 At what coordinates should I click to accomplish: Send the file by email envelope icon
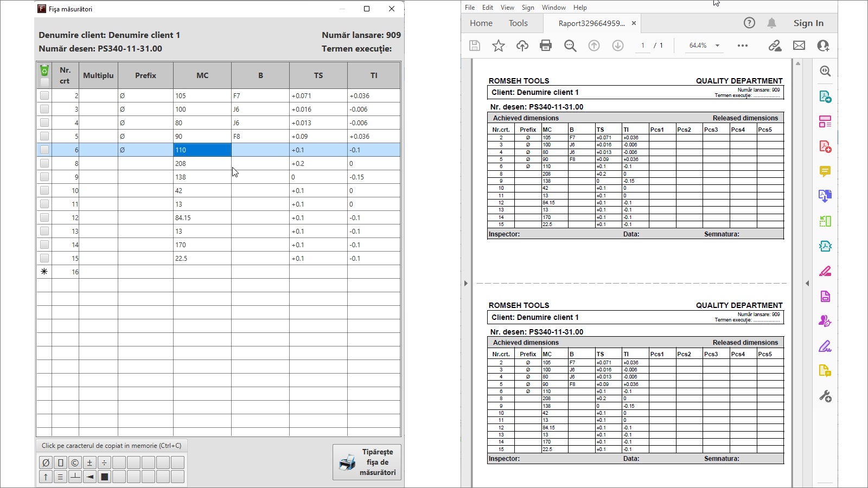coord(799,46)
